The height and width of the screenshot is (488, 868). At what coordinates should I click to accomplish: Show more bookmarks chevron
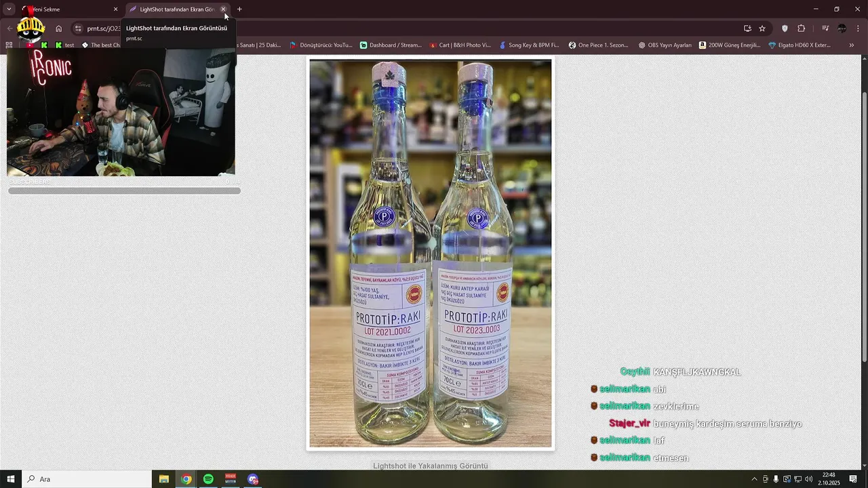point(852,45)
